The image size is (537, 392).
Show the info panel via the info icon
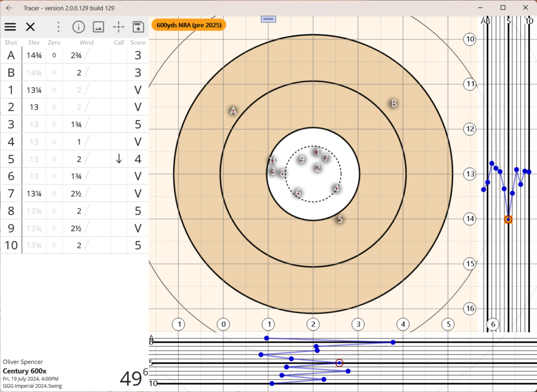[78, 27]
